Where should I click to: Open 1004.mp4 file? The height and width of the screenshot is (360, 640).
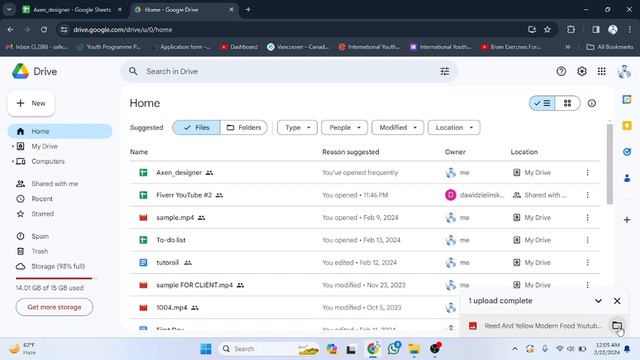tap(171, 307)
